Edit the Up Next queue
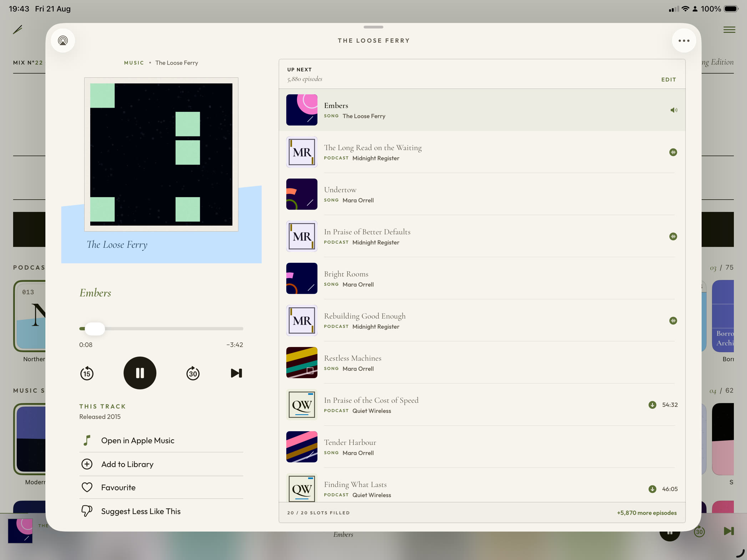The width and height of the screenshot is (747, 560). coord(668,80)
